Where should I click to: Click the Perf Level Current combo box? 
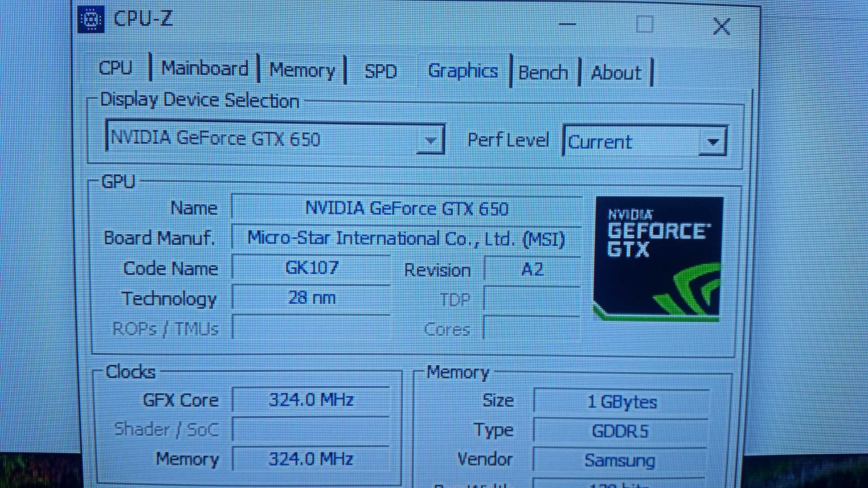(644, 141)
